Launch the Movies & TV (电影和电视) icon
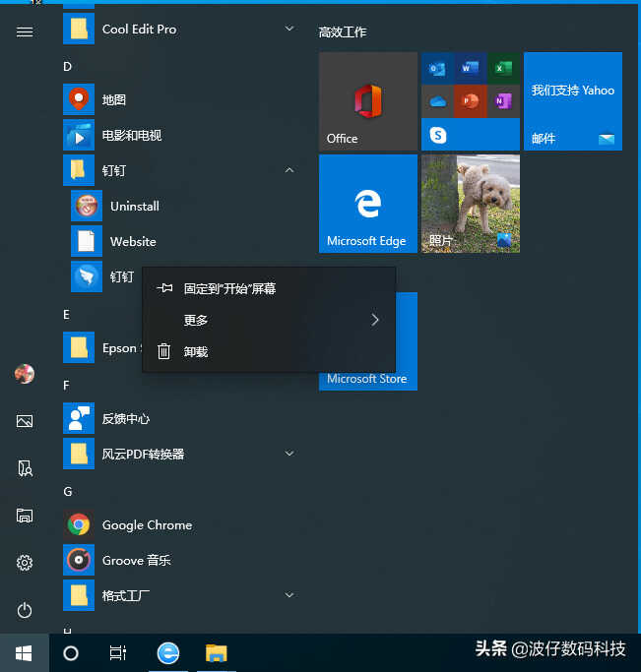The width and height of the screenshot is (641, 672). [x=79, y=135]
